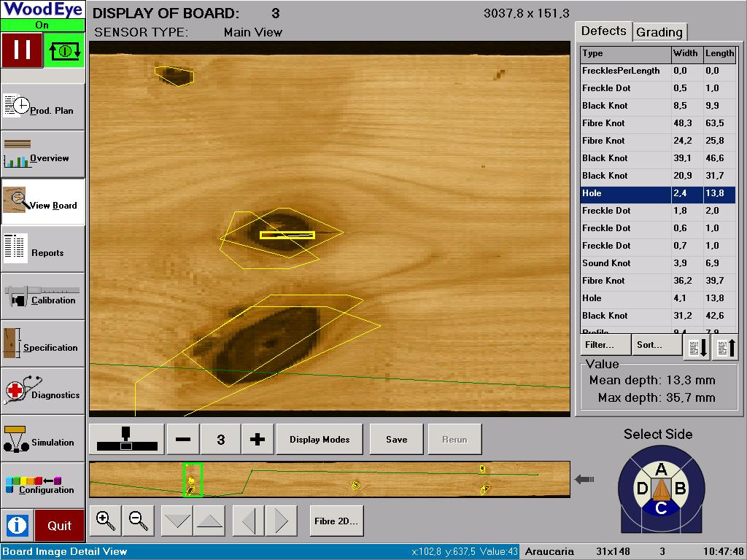Click the green cycle mode icon

coord(64,50)
